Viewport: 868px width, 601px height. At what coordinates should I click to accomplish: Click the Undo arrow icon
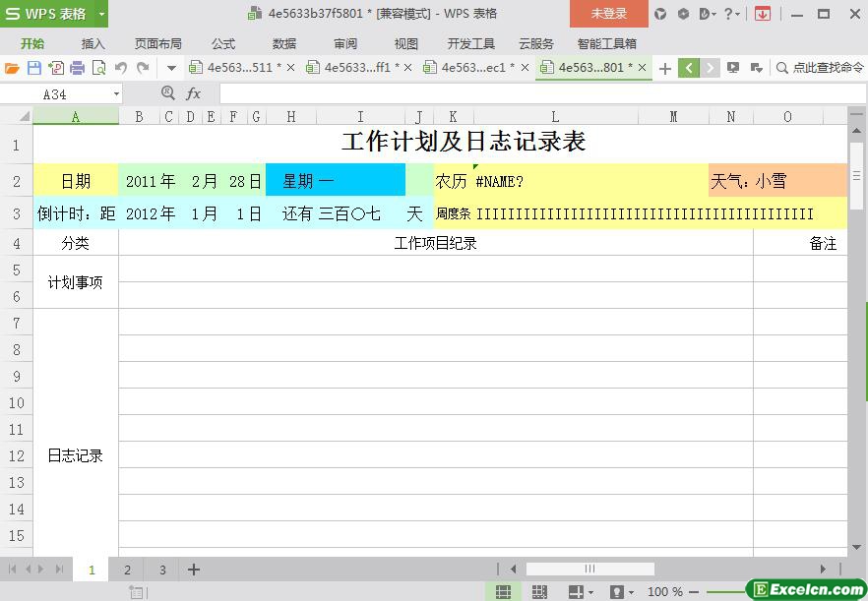click(x=121, y=68)
